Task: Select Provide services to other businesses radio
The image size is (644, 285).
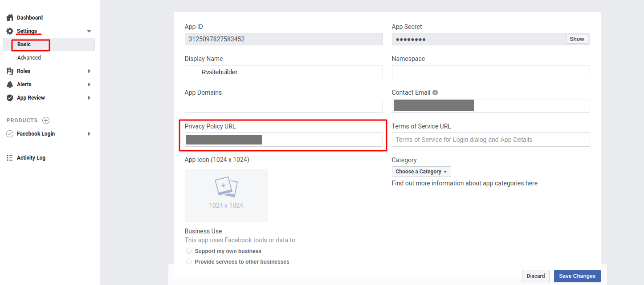Action: pos(189,261)
